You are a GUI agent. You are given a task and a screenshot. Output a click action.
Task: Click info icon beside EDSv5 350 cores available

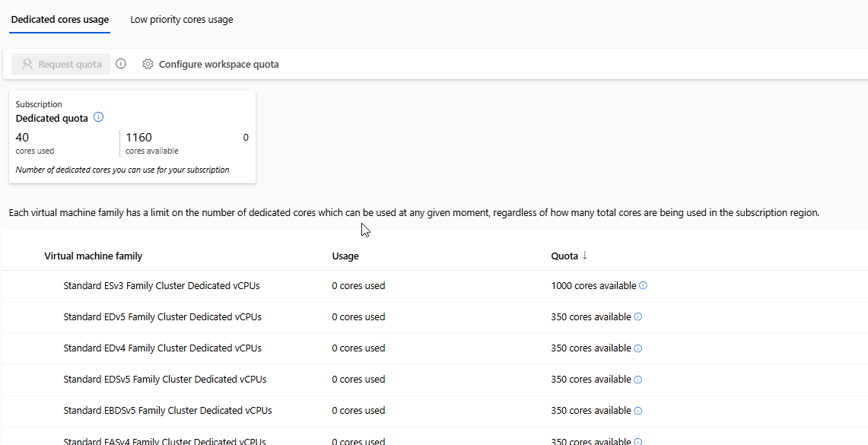637,379
